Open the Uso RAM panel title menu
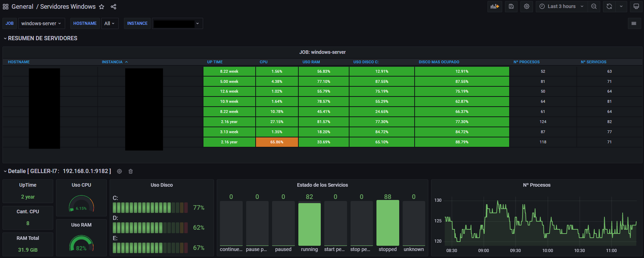644x258 pixels. pyautogui.click(x=81, y=225)
